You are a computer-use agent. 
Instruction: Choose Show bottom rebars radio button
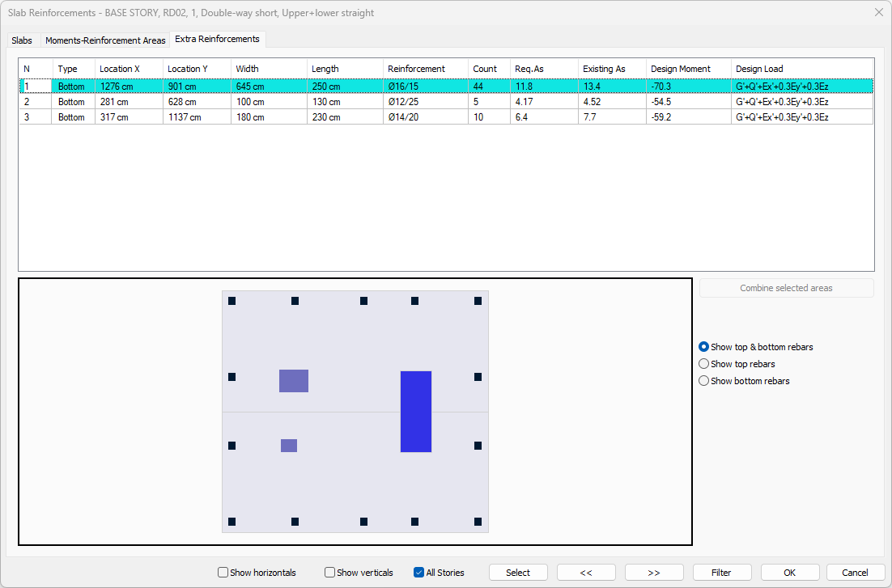(744, 381)
